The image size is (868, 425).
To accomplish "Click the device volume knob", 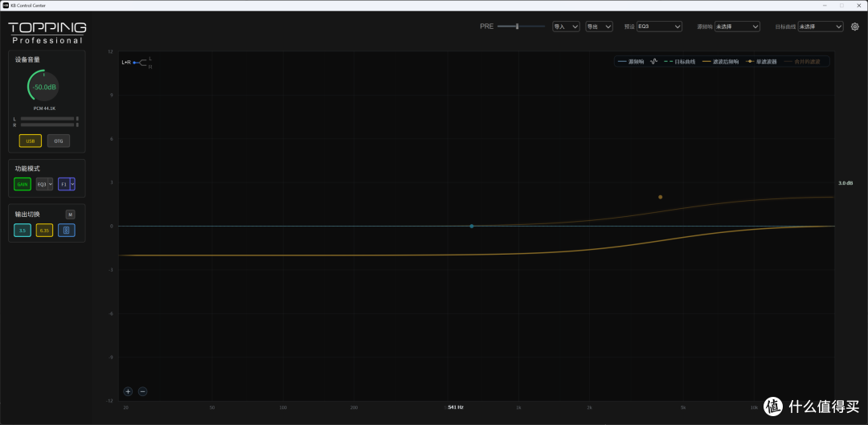I will (x=44, y=87).
